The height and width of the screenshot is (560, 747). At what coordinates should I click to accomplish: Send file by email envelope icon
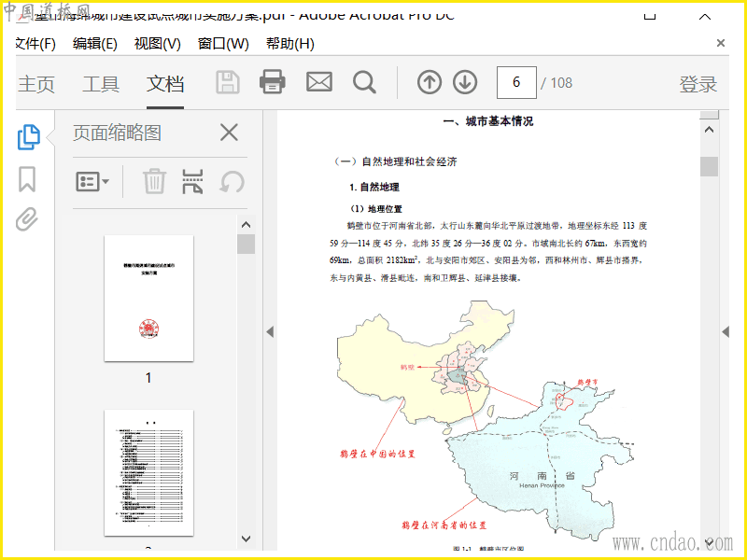coord(318,82)
